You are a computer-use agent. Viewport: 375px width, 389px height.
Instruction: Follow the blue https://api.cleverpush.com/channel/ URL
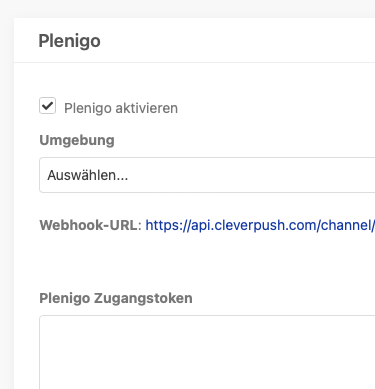(x=260, y=225)
